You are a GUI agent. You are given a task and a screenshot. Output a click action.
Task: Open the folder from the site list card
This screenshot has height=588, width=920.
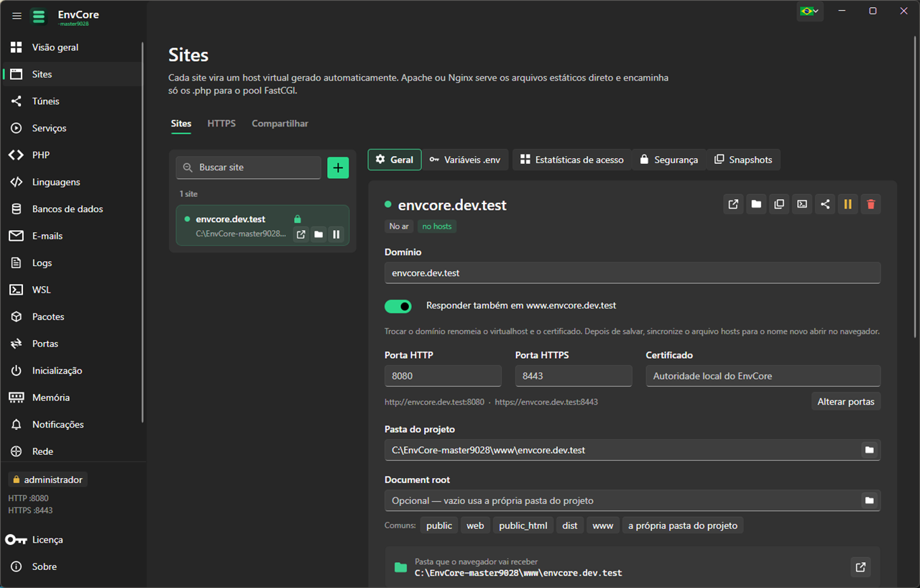(318, 234)
